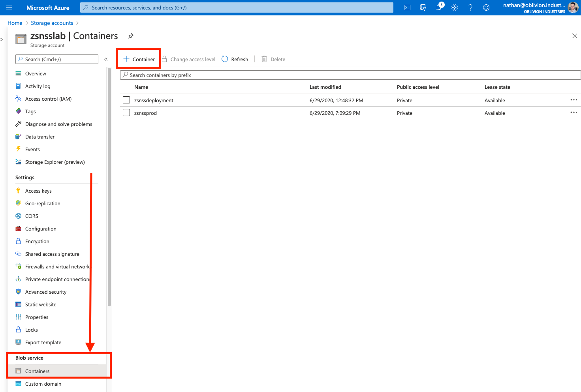
Task: Pin the Containers blade
Action: pyautogui.click(x=131, y=36)
